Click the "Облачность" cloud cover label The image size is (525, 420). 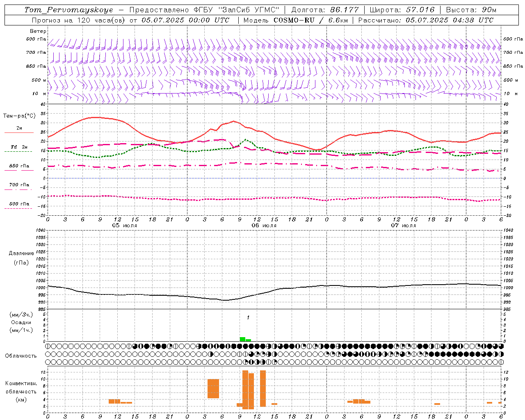coord(21,356)
